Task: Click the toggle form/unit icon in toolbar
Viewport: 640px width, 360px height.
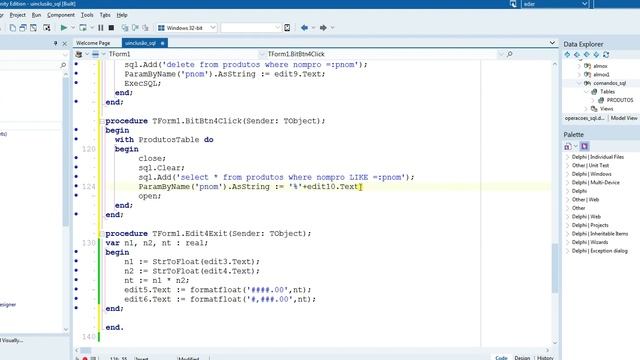Action: pyautogui.click(x=33, y=28)
